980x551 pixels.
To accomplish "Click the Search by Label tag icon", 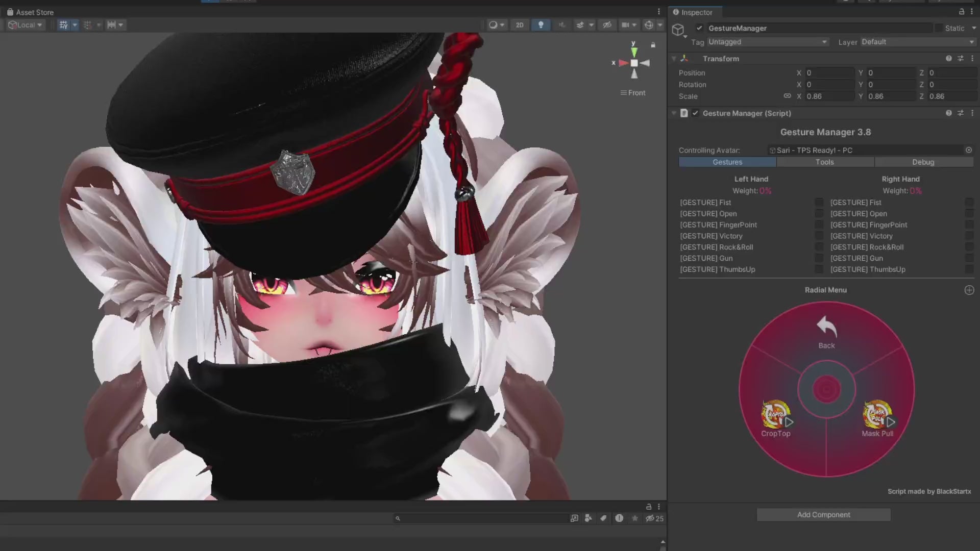I will pos(603,518).
